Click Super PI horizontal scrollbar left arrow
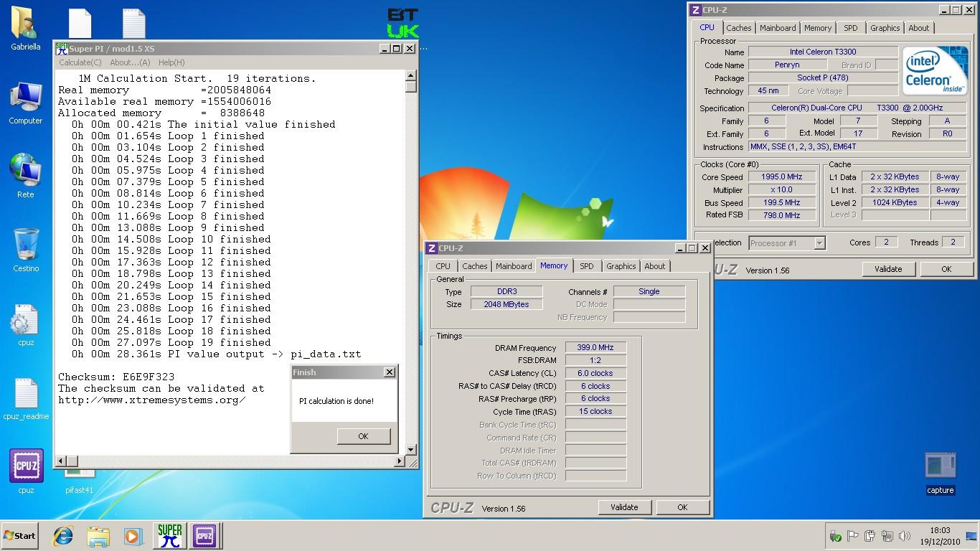The image size is (980, 551). click(x=62, y=461)
